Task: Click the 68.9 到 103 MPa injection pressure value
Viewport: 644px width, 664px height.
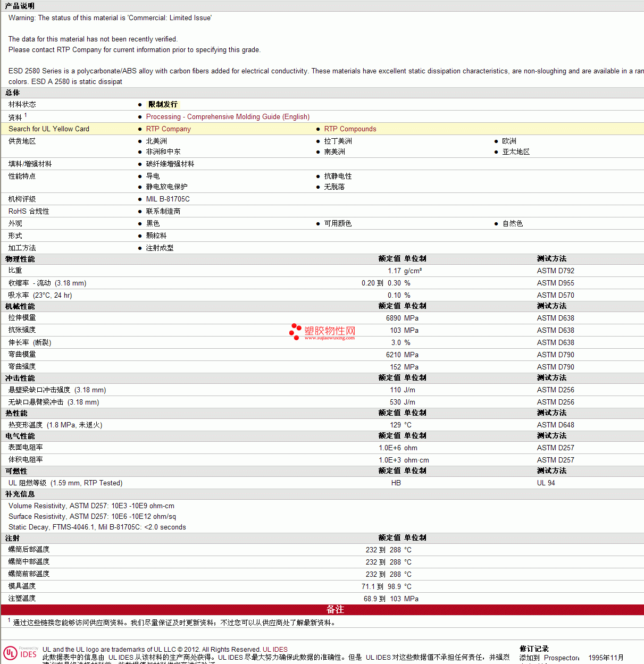Action: tap(391, 599)
